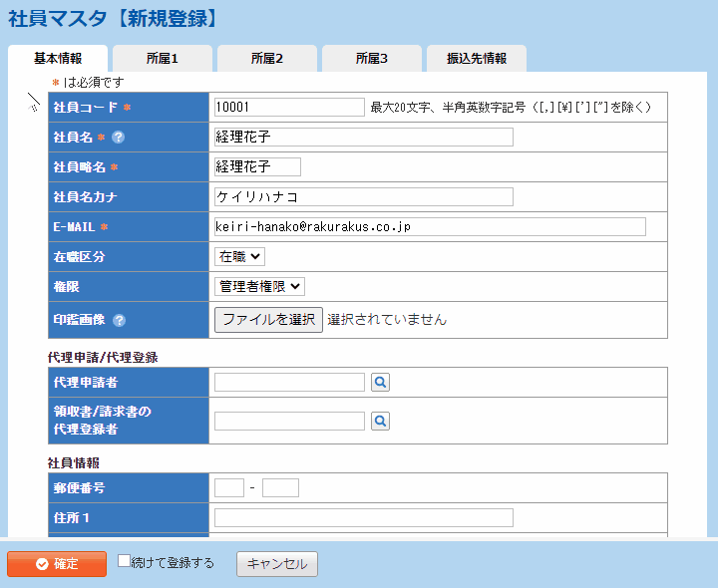Image resolution: width=718 pixels, height=588 pixels.
Task: Click magnifier icon for 領収書/請求書の代理登録者
Action: 380,422
